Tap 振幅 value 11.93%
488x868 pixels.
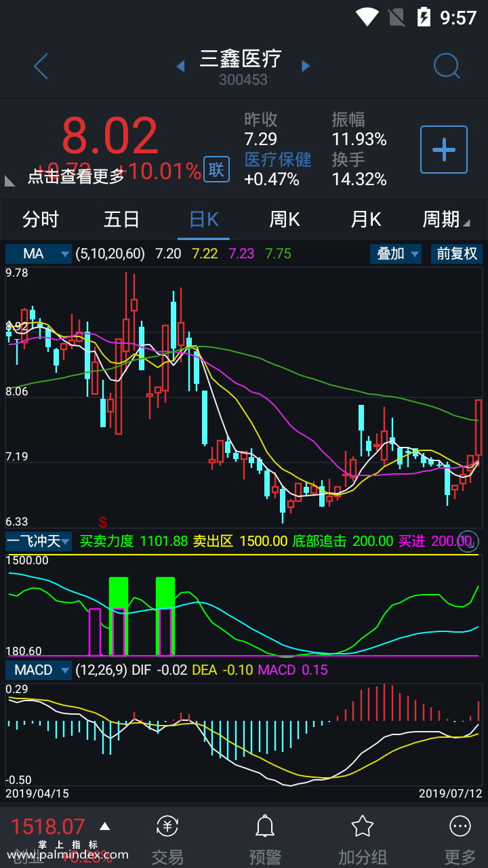click(x=359, y=139)
